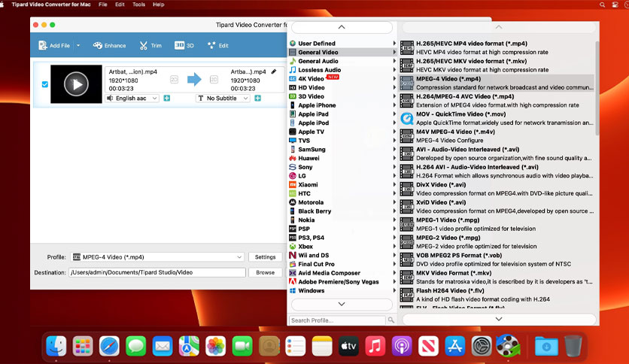Screen dimensions: 629x364
Task: Open the Enhance palette tool
Action: pos(109,45)
